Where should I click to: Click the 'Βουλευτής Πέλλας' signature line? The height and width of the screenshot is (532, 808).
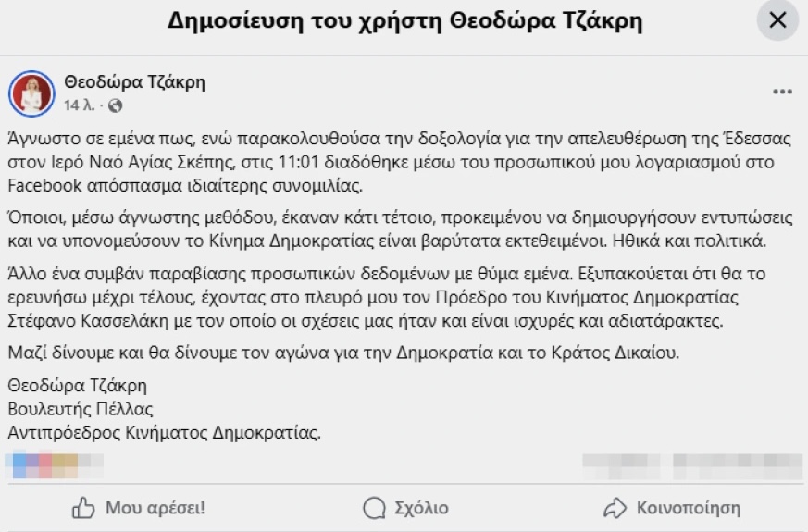[81, 408]
